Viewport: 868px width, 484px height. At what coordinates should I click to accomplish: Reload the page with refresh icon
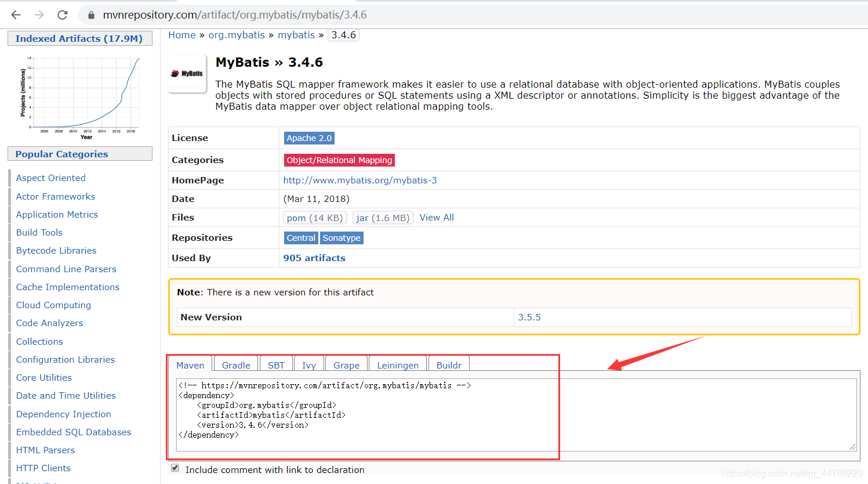(63, 15)
